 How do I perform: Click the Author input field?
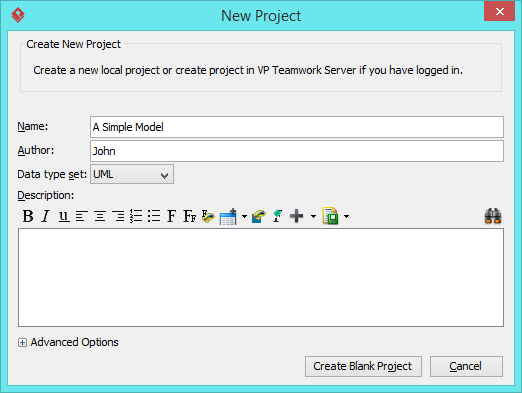click(x=297, y=151)
